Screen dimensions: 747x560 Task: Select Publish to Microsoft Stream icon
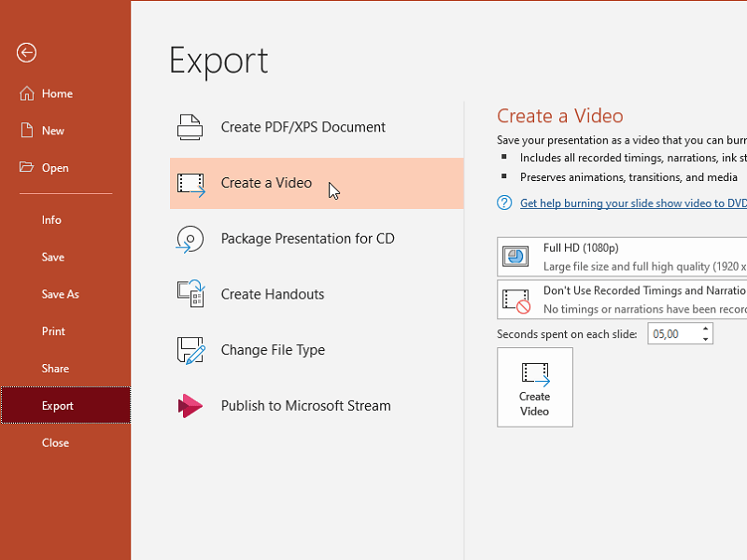point(190,406)
